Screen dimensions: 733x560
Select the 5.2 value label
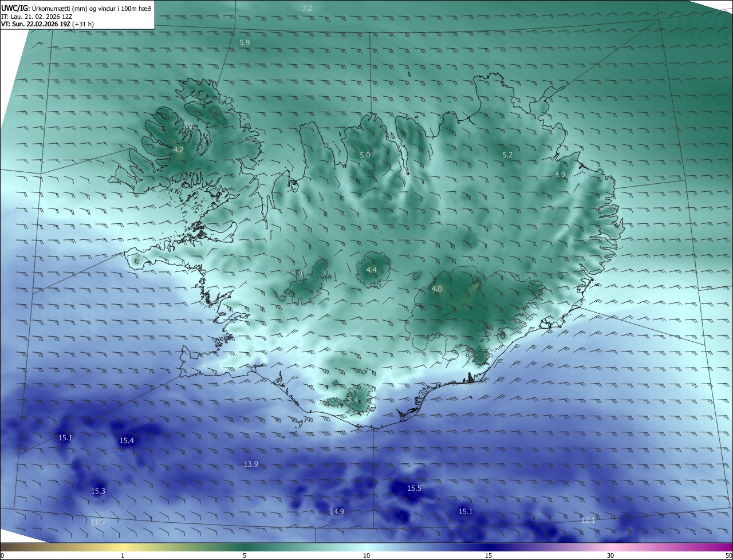point(507,155)
